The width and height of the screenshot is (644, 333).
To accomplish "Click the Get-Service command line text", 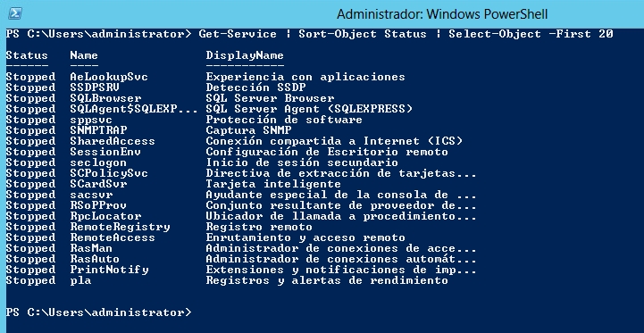I will [406, 34].
